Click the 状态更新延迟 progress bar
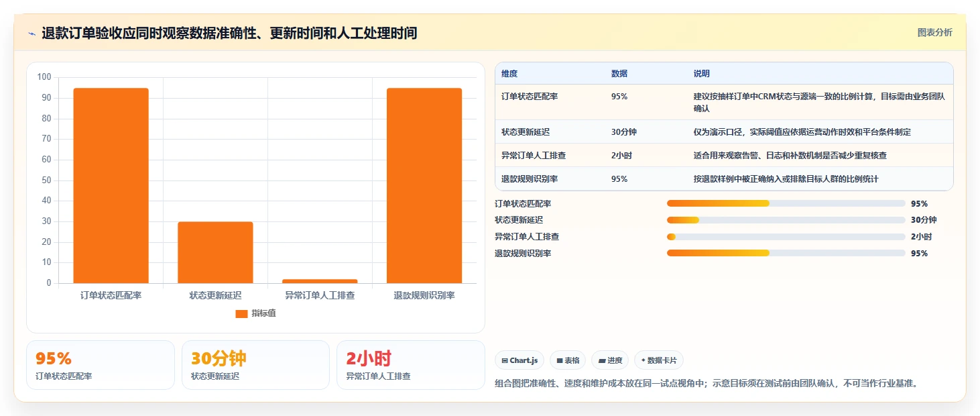980x416 pixels. 786,220
